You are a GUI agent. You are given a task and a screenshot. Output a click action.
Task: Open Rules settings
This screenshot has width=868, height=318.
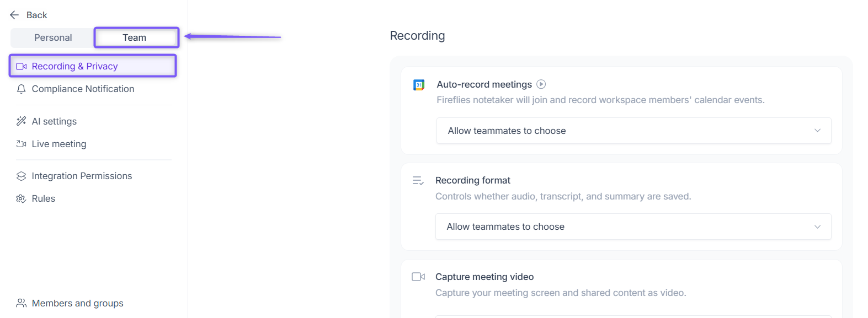44,198
